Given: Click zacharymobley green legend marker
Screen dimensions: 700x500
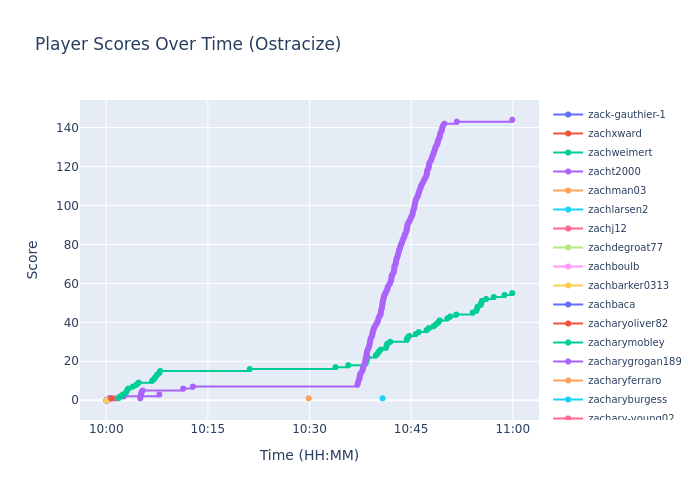Looking at the screenshot, I should click(x=568, y=343).
